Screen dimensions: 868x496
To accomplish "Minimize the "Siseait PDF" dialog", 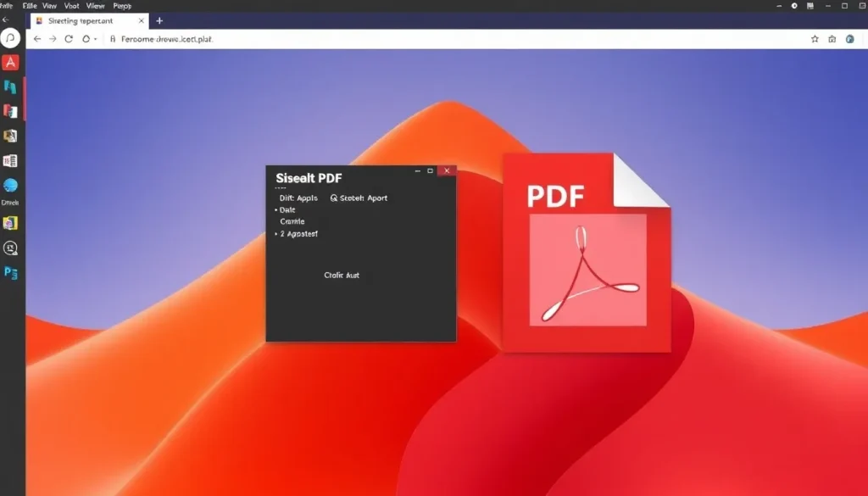I will (417, 170).
